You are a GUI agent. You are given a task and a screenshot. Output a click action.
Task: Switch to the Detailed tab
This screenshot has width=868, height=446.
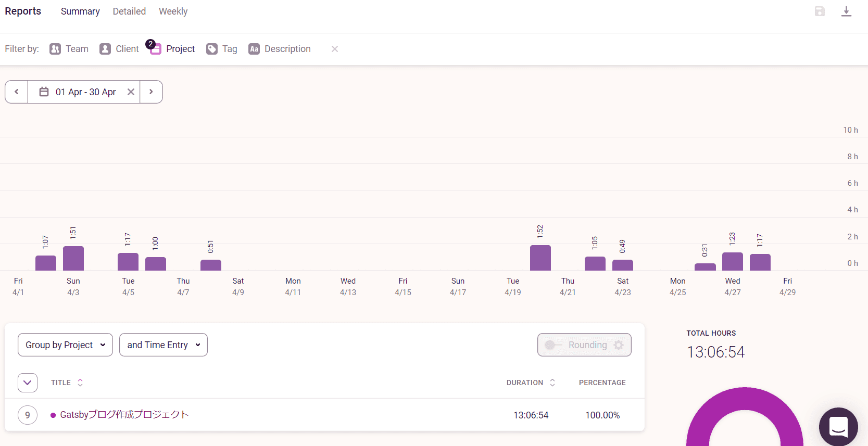click(129, 11)
